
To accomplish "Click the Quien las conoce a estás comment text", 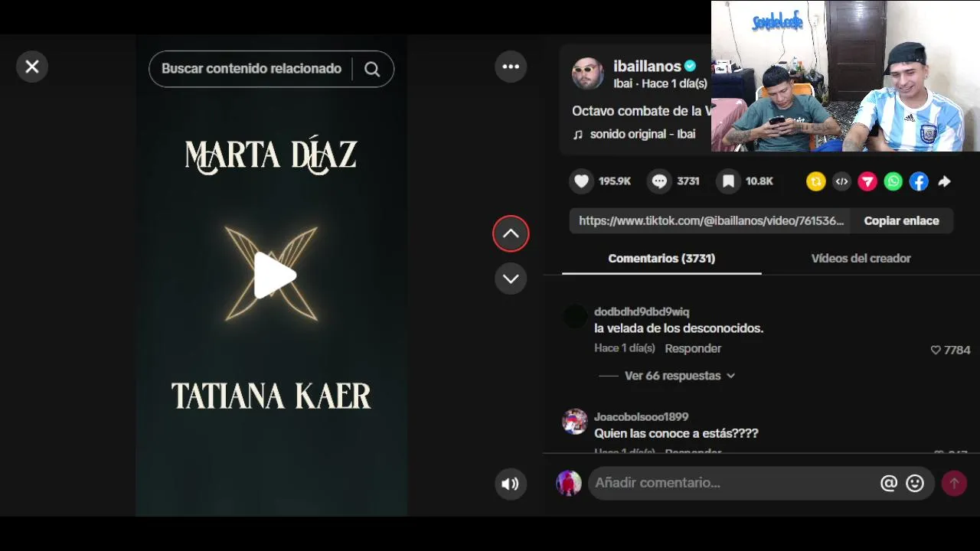I will click(x=676, y=433).
